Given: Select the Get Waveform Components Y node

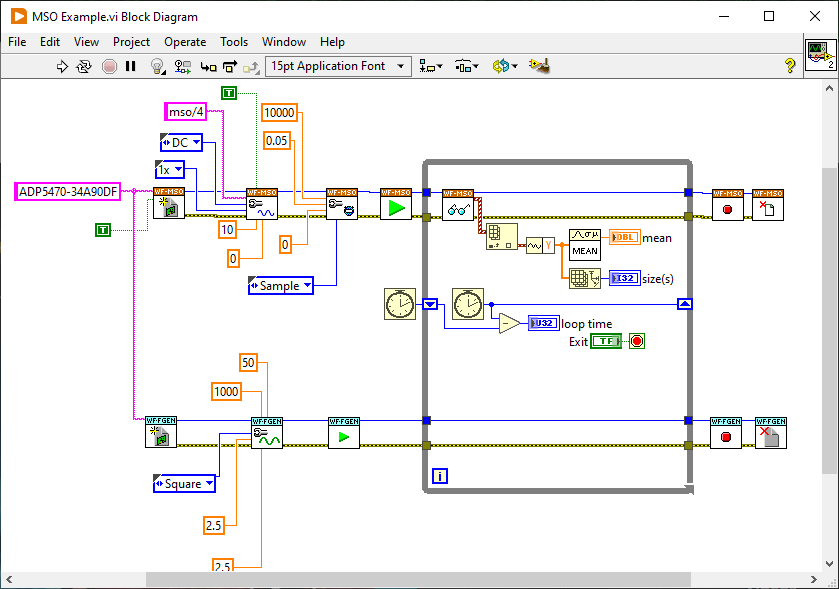Looking at the screenshot, I should pos(540,246).
